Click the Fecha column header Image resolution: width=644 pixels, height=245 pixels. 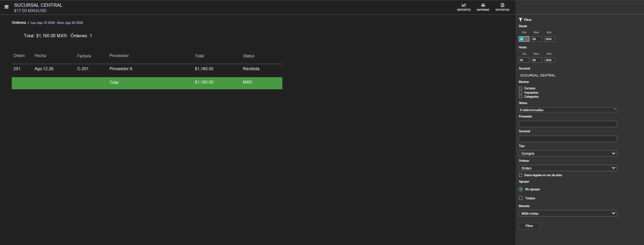[x=40, y=56]
